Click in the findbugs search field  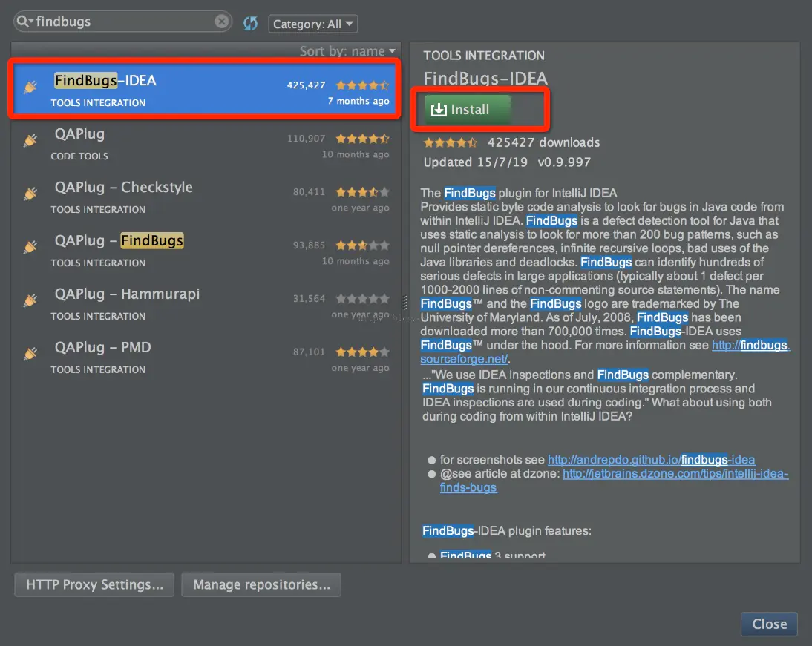point(123,22)
